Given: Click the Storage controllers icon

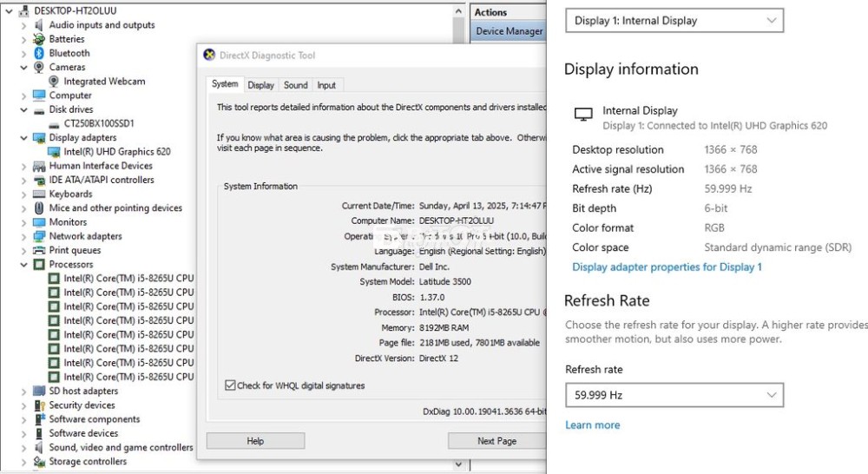Looking at the screenshot, I should (x=39, y=461).
